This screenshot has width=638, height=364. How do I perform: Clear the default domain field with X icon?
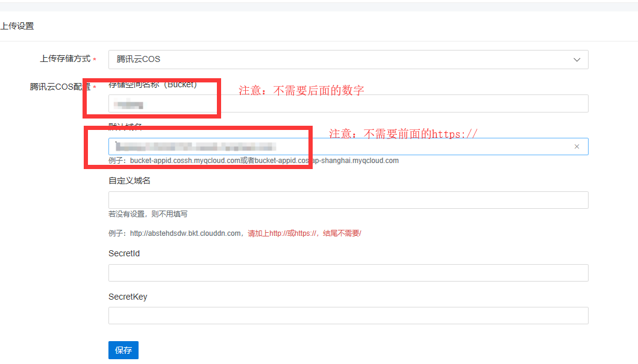[577, 147]
